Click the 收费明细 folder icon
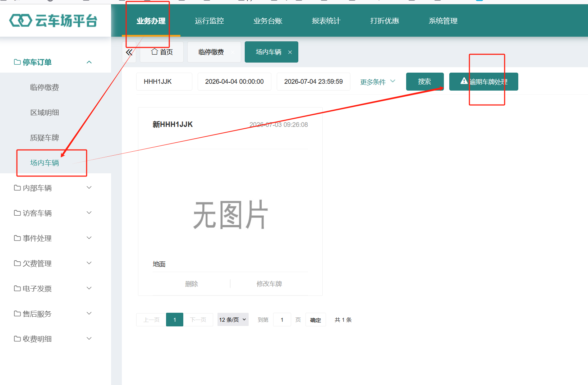The width and height of the screenshot is (588, 385). (x=17, y=339)
